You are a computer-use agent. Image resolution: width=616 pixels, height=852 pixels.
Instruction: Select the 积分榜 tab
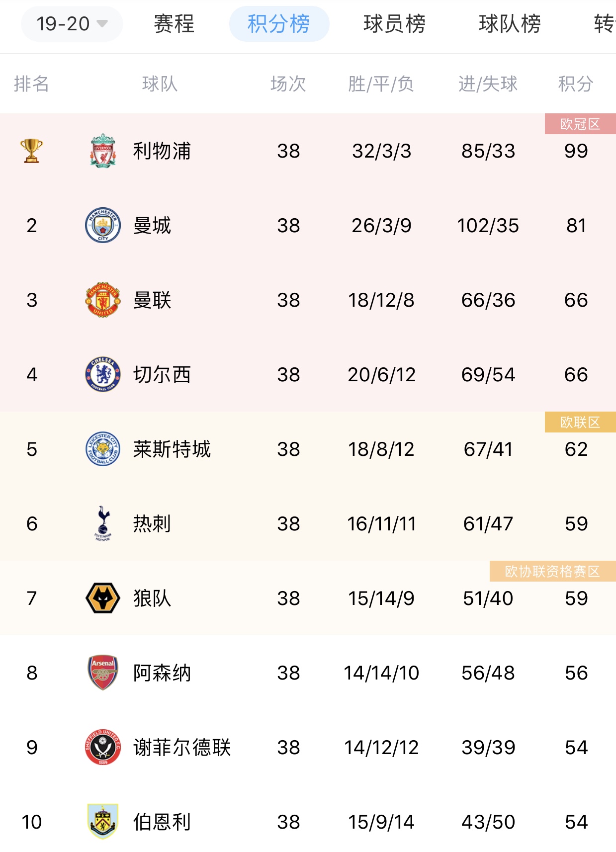point(279,24)
